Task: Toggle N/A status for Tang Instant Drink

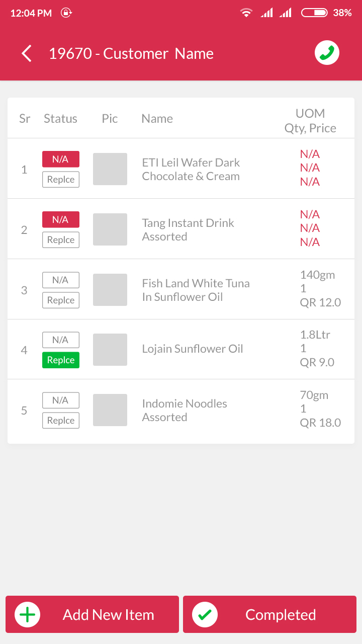Action: tap(61, 219)
